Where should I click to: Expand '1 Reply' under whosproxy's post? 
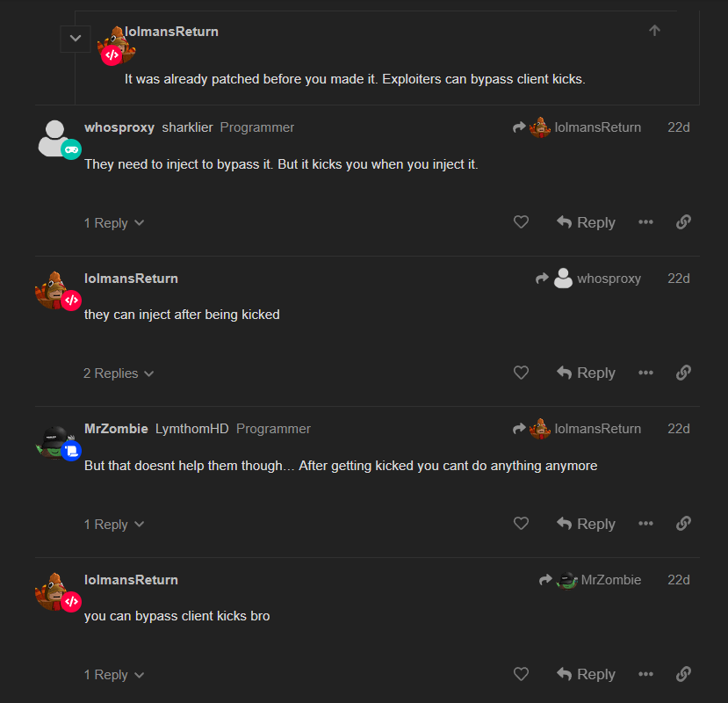(x=114, y=223)
